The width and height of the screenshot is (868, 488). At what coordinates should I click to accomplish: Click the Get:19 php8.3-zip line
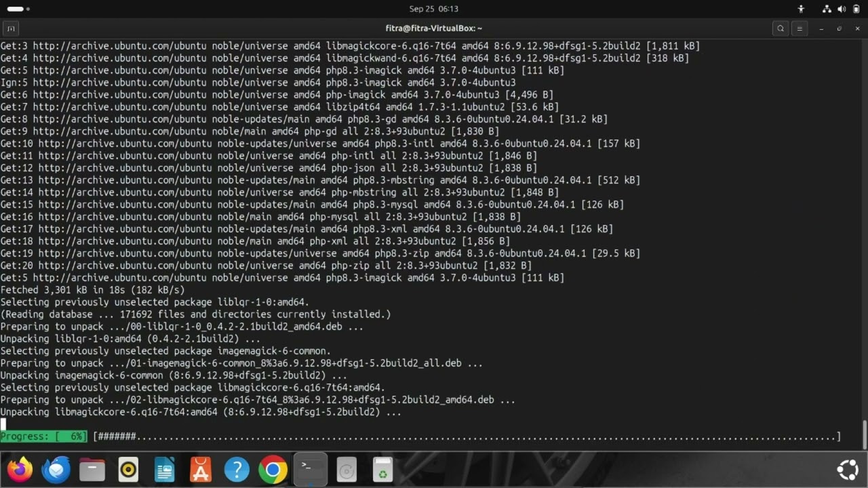pyautogui.click(x=320, y=253)
